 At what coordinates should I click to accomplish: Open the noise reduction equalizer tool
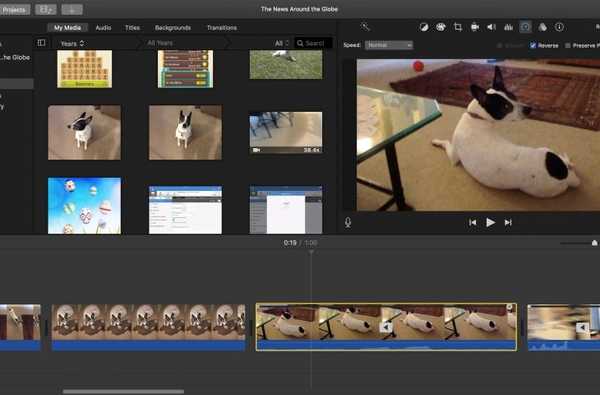tap(509, 27)
